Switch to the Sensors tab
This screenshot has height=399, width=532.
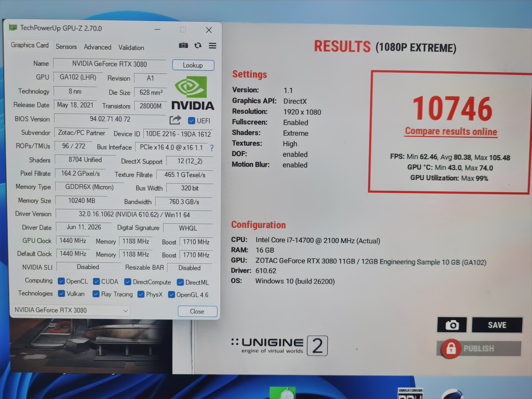click(x=66, y=47)
